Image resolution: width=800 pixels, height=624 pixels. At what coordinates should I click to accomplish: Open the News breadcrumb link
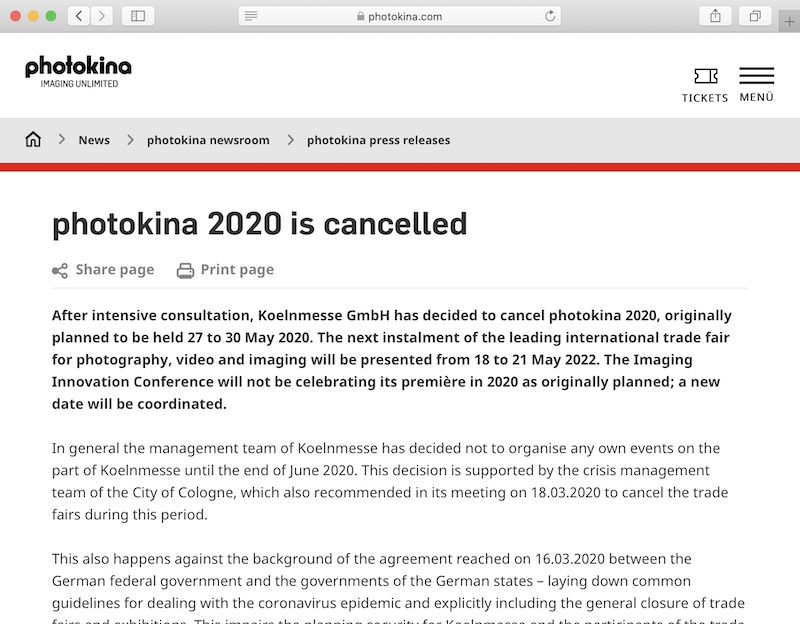94,140
